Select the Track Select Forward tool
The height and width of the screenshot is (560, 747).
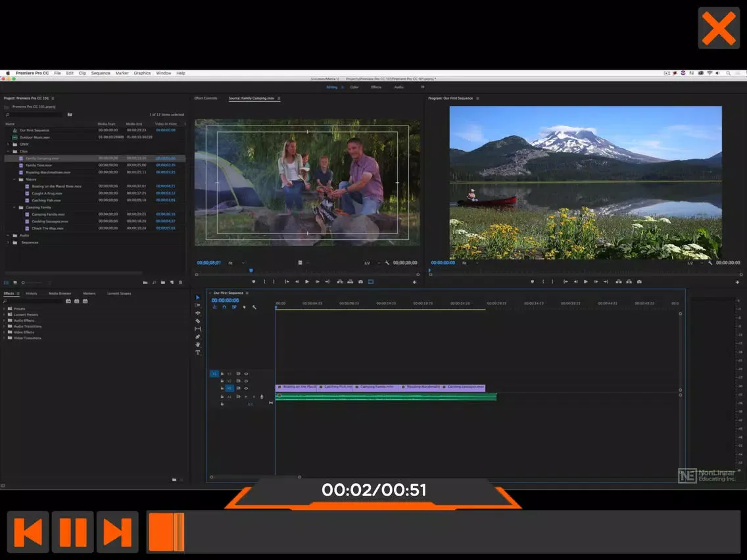198,305
